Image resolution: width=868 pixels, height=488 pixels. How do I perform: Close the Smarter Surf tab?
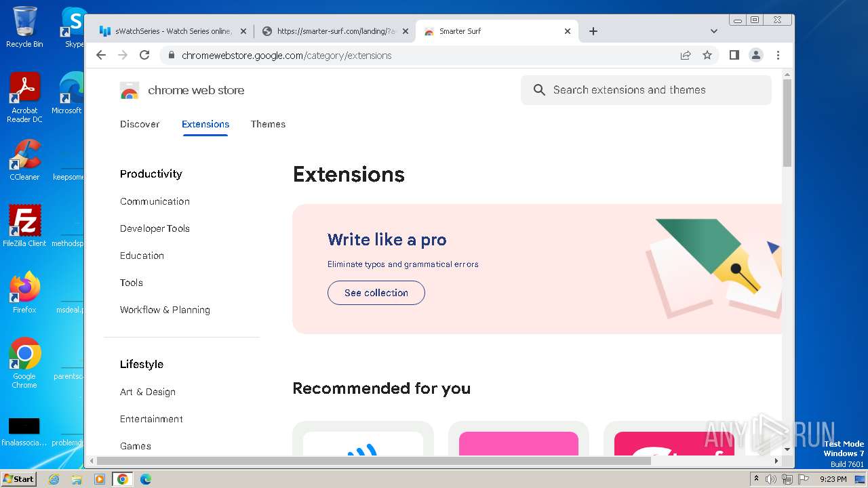[x=568, y=31]
